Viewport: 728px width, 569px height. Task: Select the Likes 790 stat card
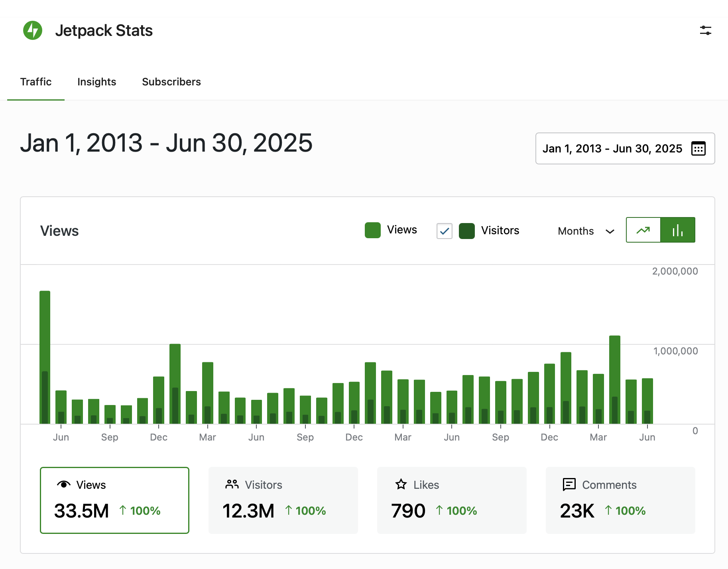point(452,500)
